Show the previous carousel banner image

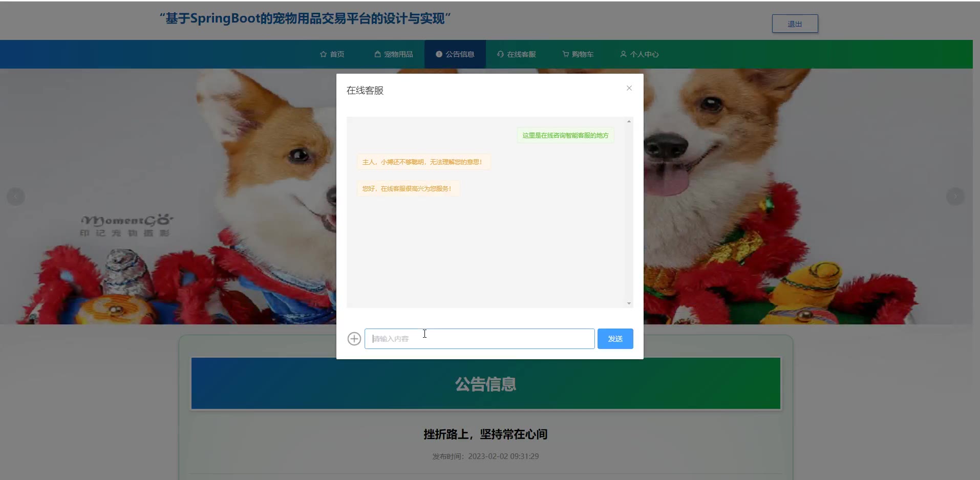[x=16, y=197]
